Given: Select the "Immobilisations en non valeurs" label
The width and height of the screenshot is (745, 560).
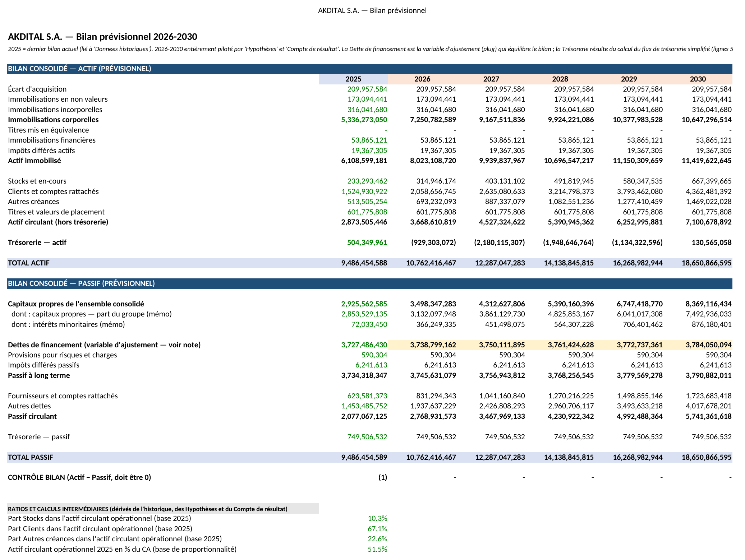Looking at the screenshot, I should point(58,99).
